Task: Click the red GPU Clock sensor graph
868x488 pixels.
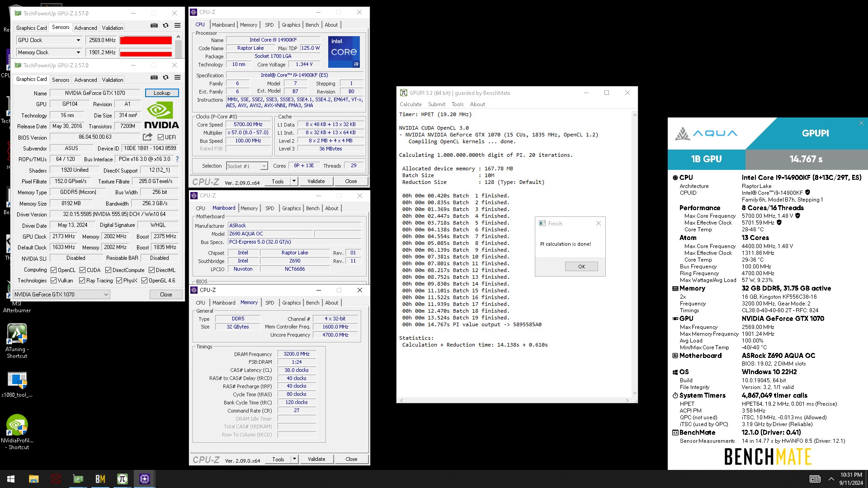Action: pos(146,40)
